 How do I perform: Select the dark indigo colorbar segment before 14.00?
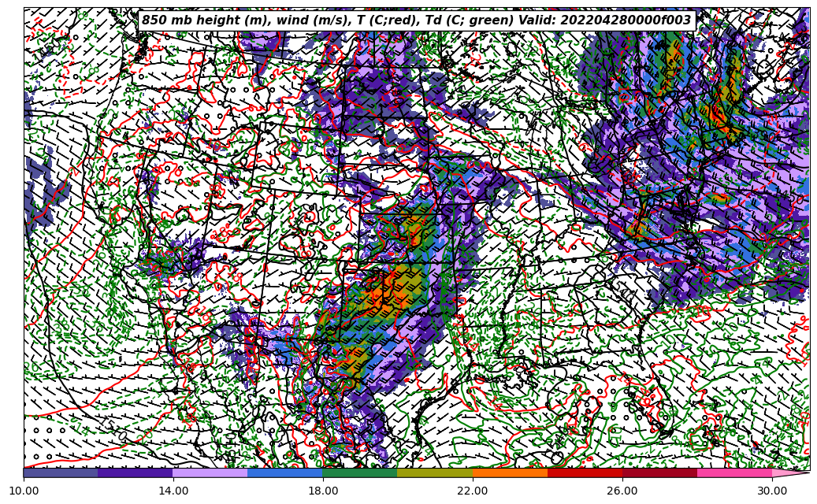pyautogui.click(x=136, y=472)
